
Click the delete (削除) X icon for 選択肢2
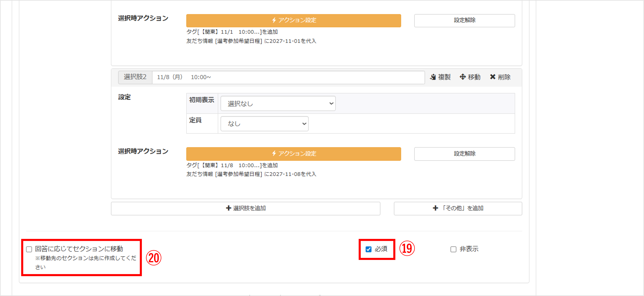point(492,77)
